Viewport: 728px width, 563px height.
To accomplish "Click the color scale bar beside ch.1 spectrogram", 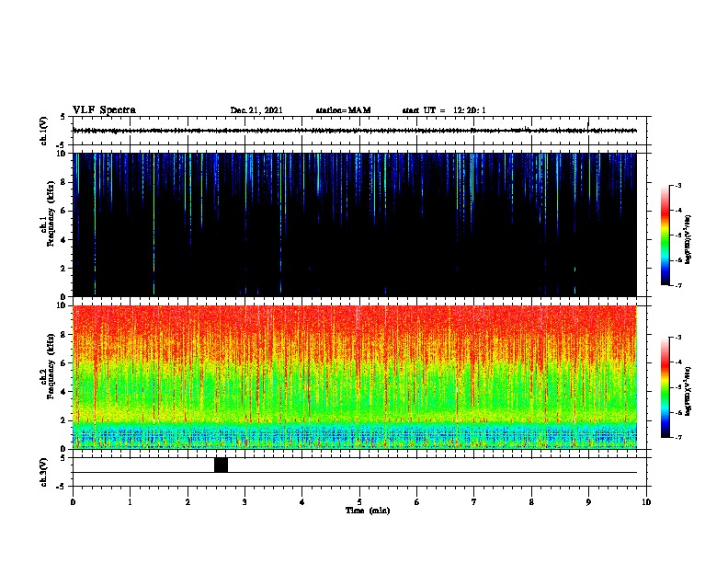I will (665, 236).
